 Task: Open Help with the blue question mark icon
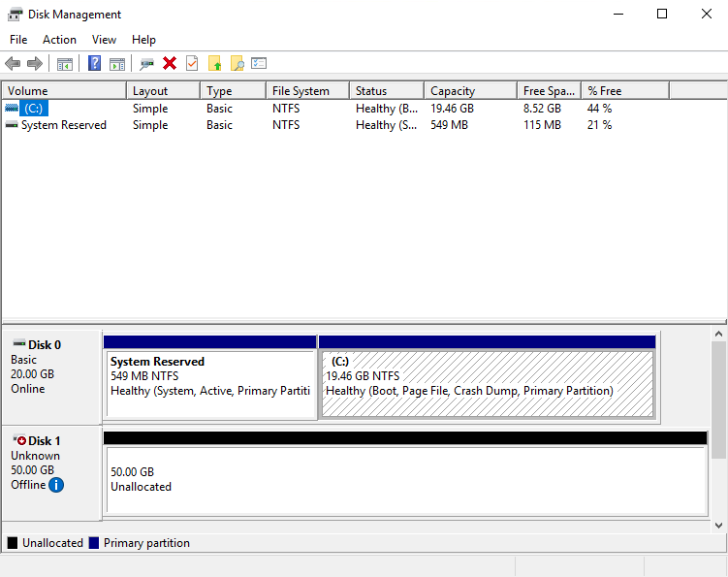pyautogui.click(x=94, y=63)
